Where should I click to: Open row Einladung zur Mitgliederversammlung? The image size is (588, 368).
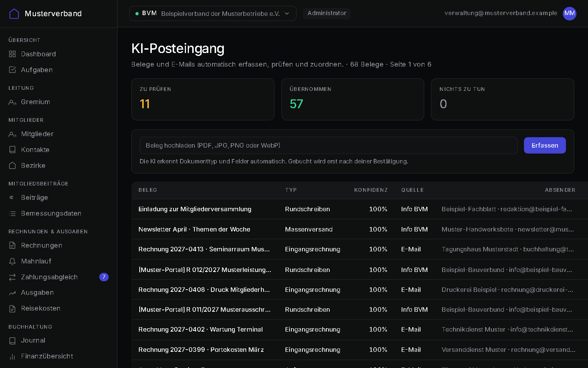[360, 209]
